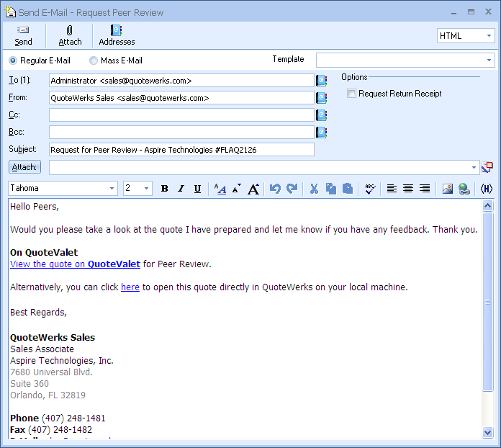The image size is (501, 448).
Task: Open address book next to From field
Action: 322,98
